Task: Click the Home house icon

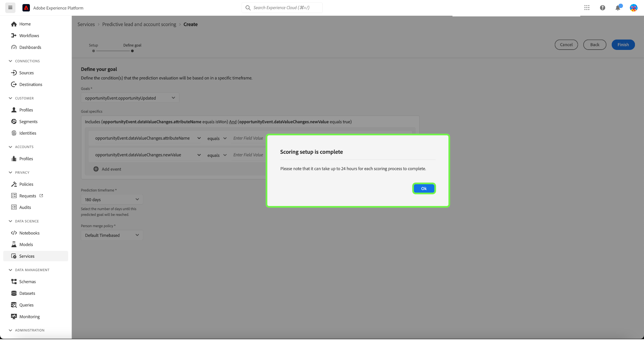Action: tap(14, 24)
